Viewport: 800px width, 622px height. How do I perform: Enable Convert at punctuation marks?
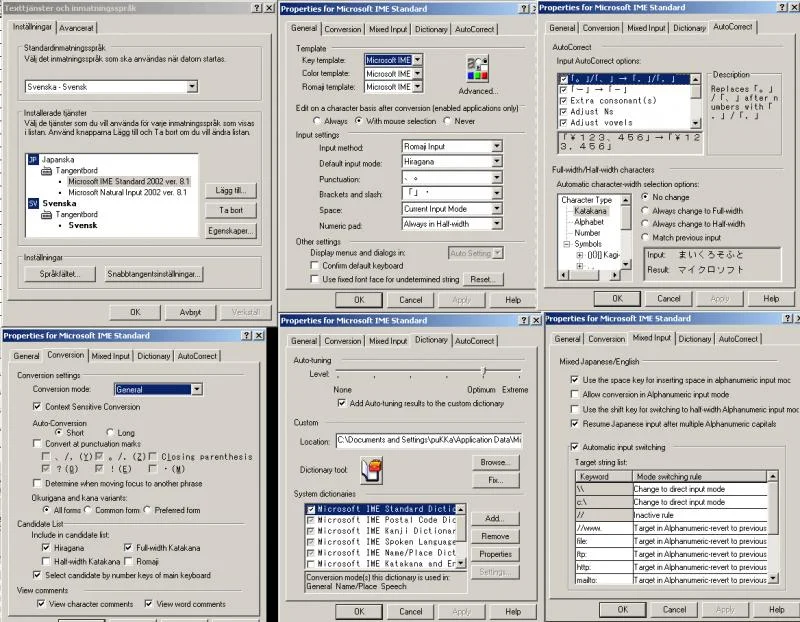[37, 443]
